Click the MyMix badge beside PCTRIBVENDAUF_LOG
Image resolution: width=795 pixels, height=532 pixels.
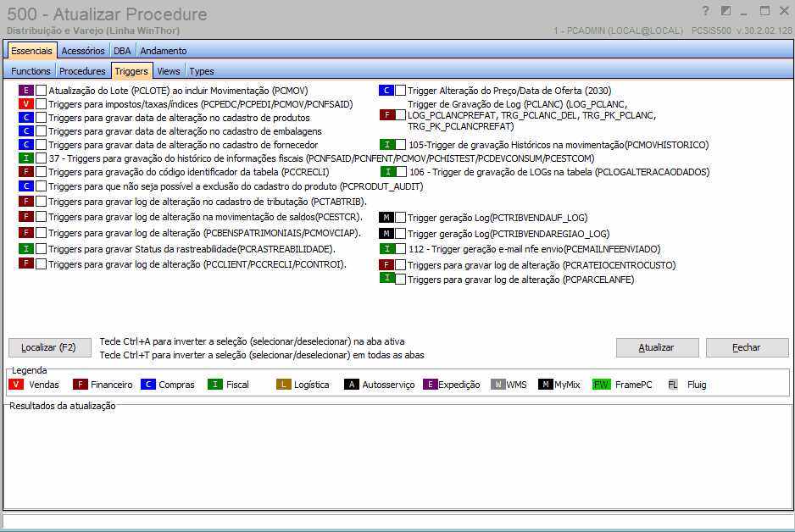(386, 218)
